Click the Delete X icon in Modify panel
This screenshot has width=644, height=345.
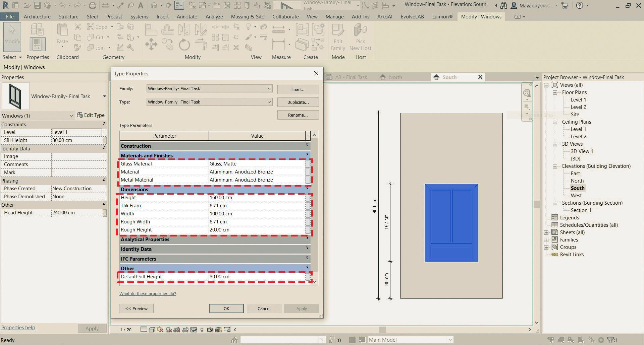pyautogui.click(x=236, y=48)
